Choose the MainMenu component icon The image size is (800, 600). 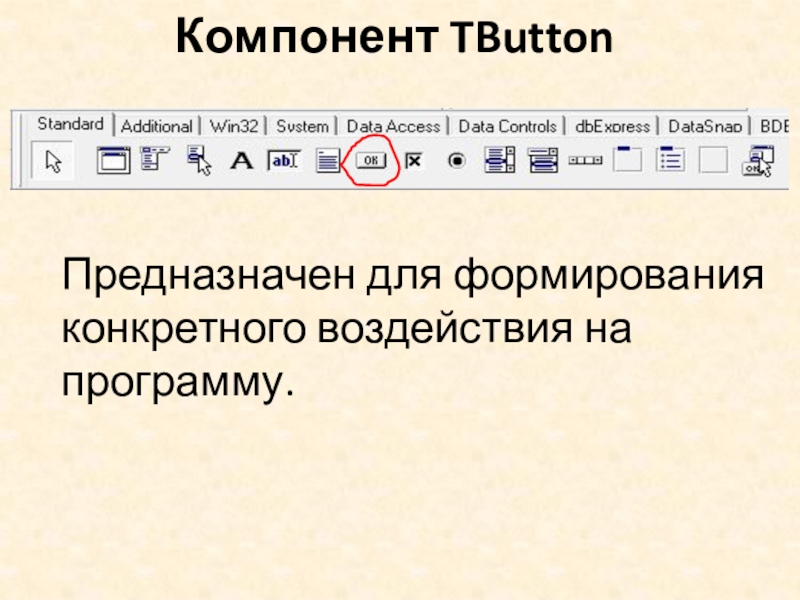[x=155, y=159]
